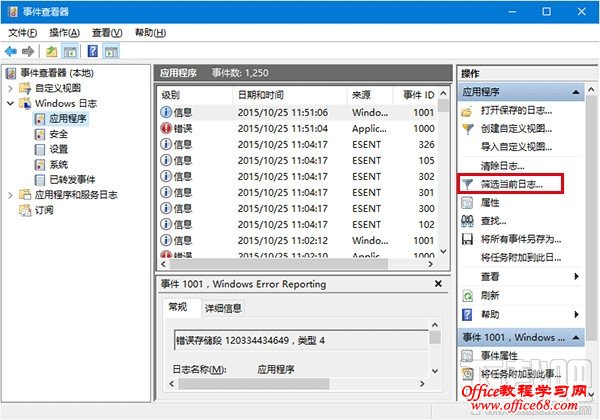Open the 文件(F) menu
The height and width of the screenshot is (420, 600).
click(x=23, y=33)
